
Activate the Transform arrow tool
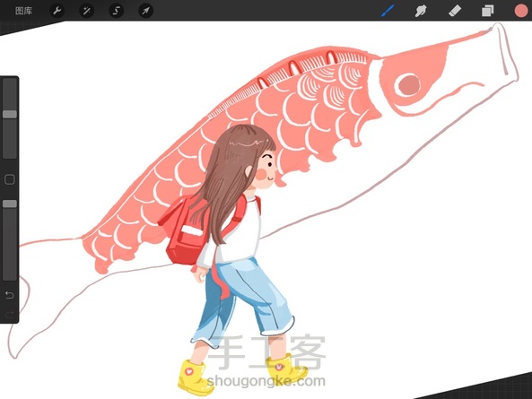146,11
